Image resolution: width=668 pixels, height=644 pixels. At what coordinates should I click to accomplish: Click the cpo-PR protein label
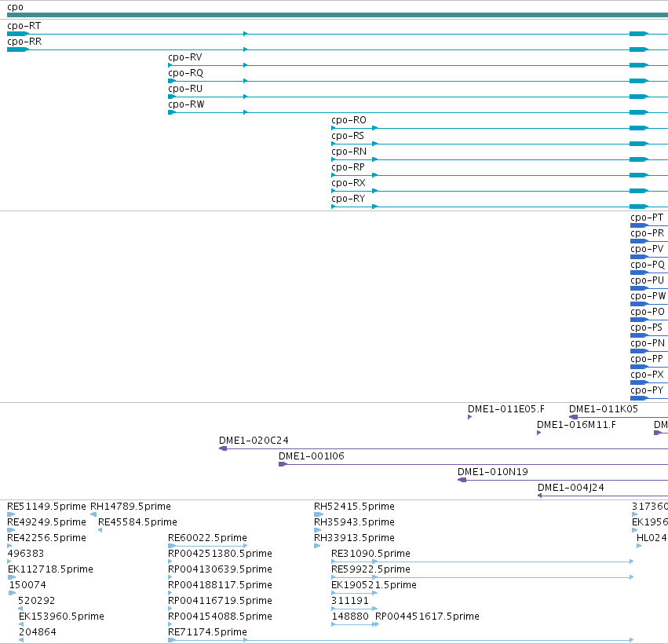[647, 233]
